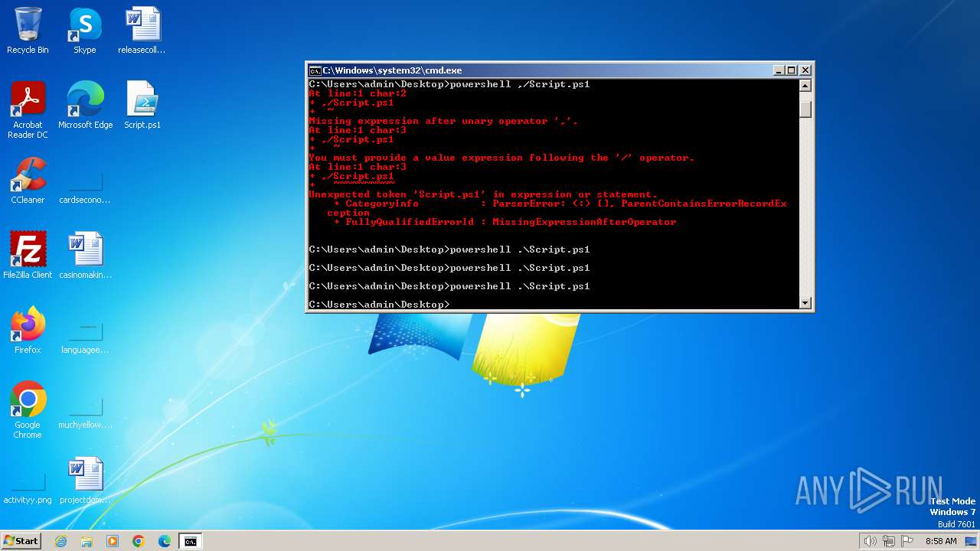Viewport: 980px width, 551px height.
Task: Select the cardsecono file on desktop
Action: pos(85,188)
